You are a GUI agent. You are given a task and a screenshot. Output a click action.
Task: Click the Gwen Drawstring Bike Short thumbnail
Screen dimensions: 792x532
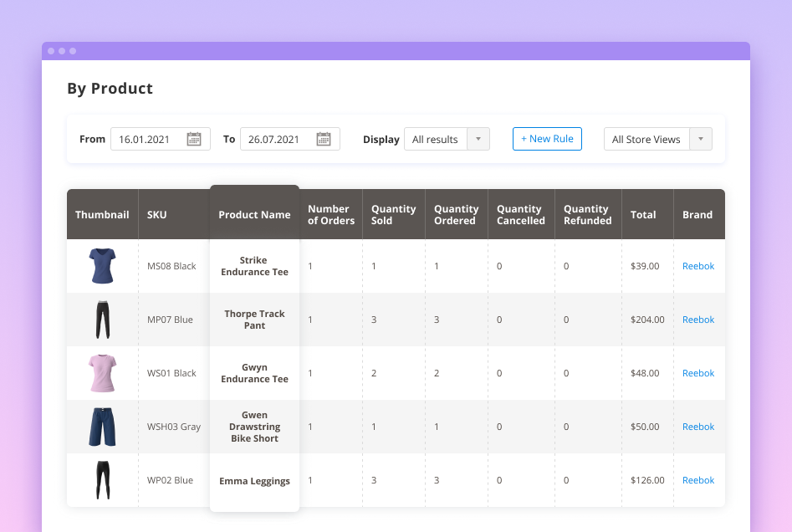(x=102, y=427)
